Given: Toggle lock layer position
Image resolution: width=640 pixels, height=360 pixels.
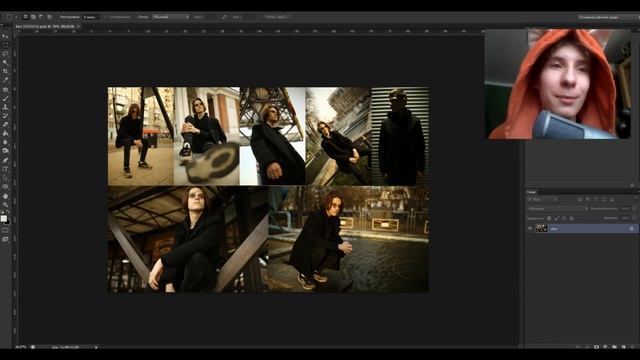Looking at the screenshot, I should [x=564, y=218].
